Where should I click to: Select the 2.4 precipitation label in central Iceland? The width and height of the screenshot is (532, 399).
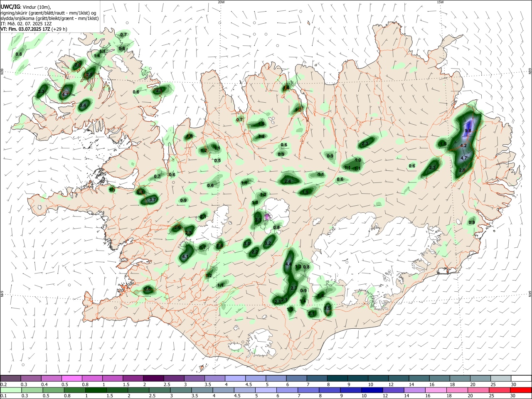(x=288, y=181)
